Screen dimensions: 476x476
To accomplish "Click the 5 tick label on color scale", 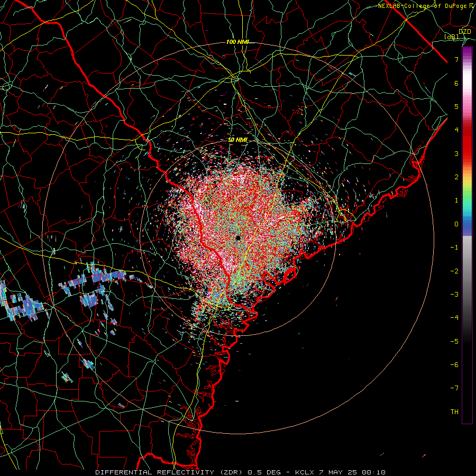I will pyautogui.click(x=456, y=106).
